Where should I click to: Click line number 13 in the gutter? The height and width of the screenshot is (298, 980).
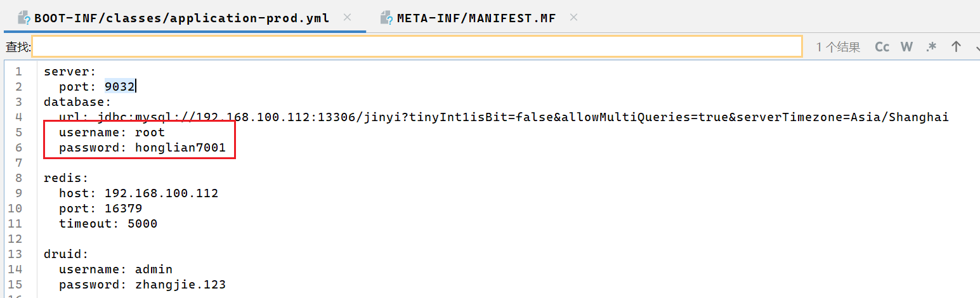pos(15,254)
